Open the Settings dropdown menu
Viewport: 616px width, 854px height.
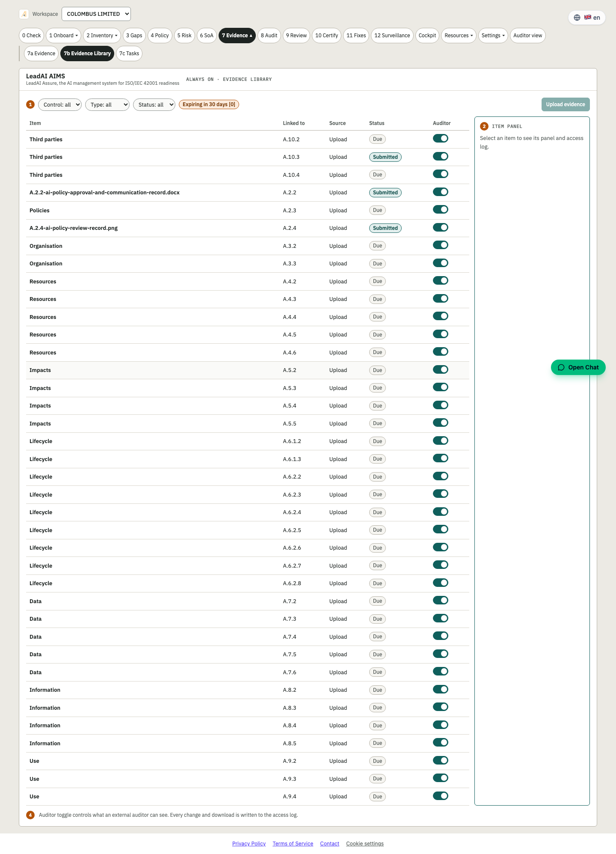click(493, 36)
